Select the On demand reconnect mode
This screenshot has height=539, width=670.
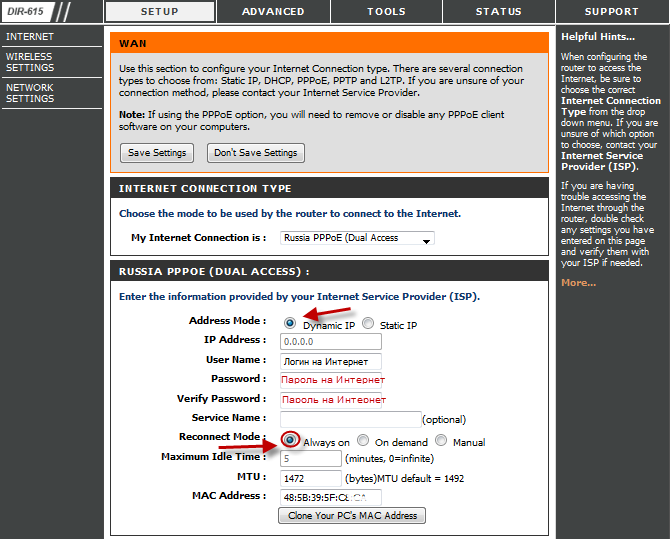coord(363,440)
